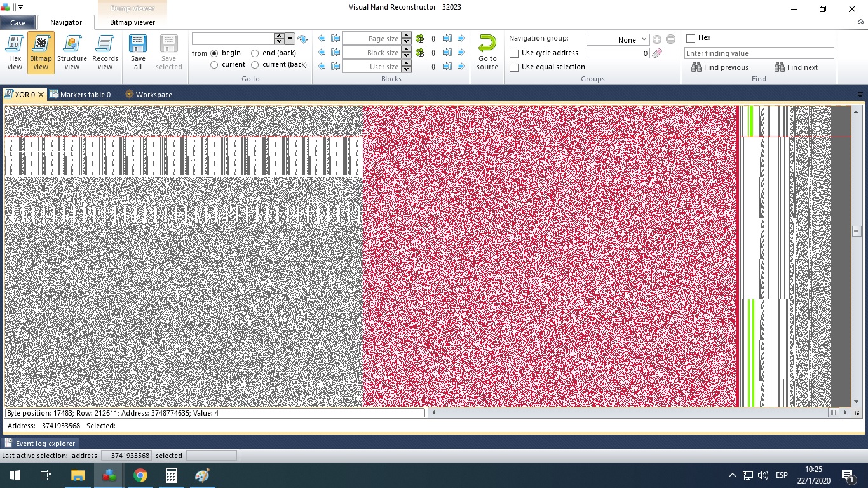This screenshot has width=868, height=488.
Task: Expand the Navigation group dropdown
Action: (645, 39)
